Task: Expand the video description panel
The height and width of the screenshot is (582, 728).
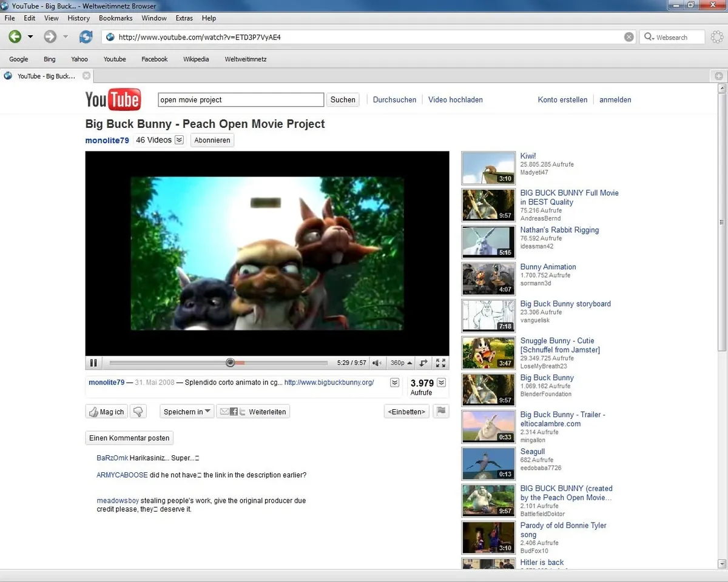Action: tap(394, 382)
